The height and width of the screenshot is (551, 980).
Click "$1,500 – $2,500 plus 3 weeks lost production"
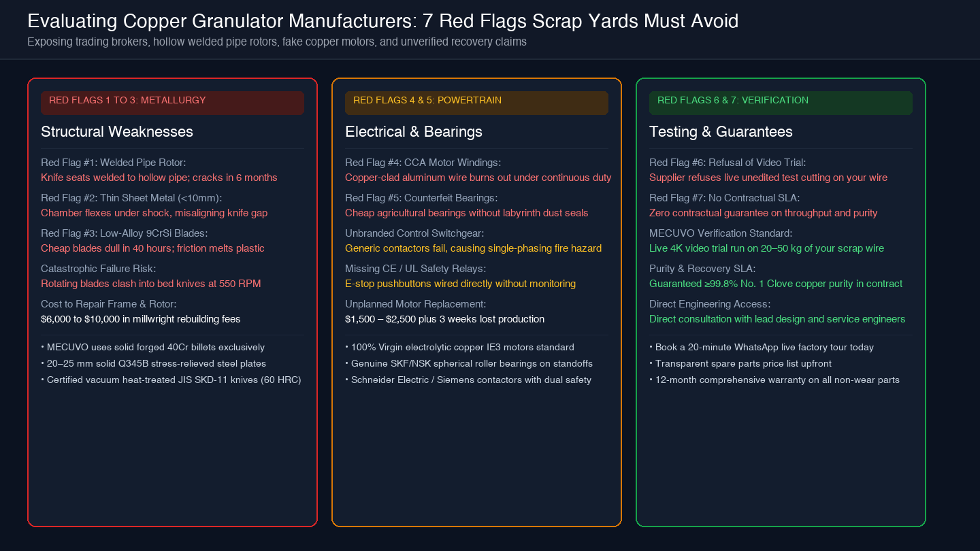(x=445, y=319)
